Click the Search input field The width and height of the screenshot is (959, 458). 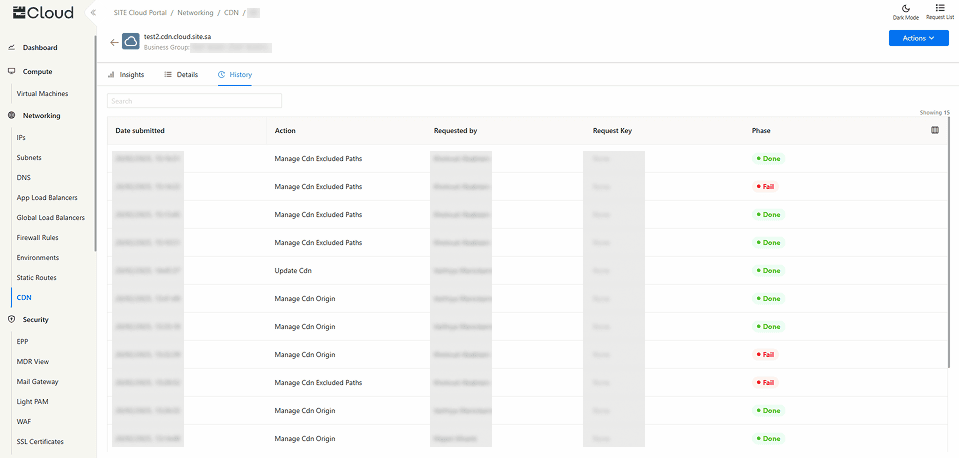coord(194,101)
